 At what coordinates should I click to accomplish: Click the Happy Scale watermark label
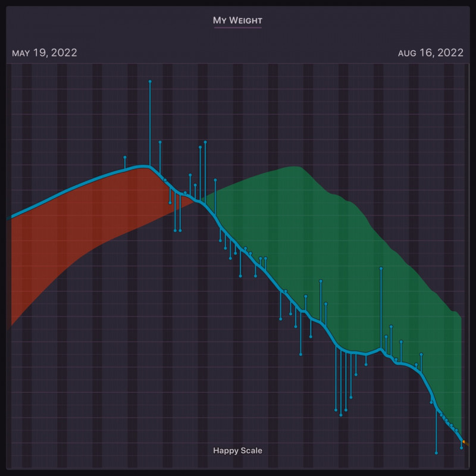point(237,450)
